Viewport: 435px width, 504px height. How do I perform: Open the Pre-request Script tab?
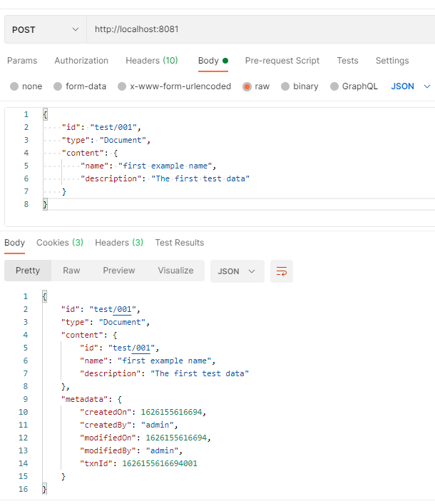tap(282, 61)
